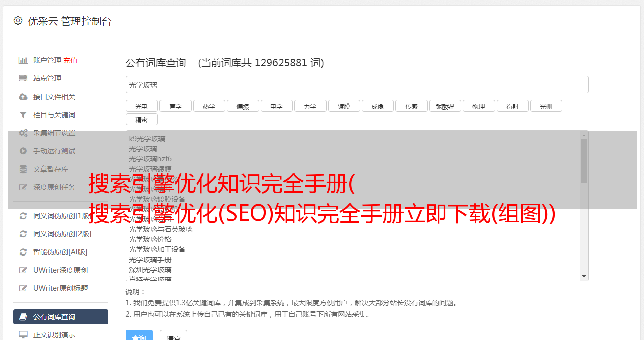Click the 清空 clear button
This screenshot has width=644, height=340.
[174, 335]
